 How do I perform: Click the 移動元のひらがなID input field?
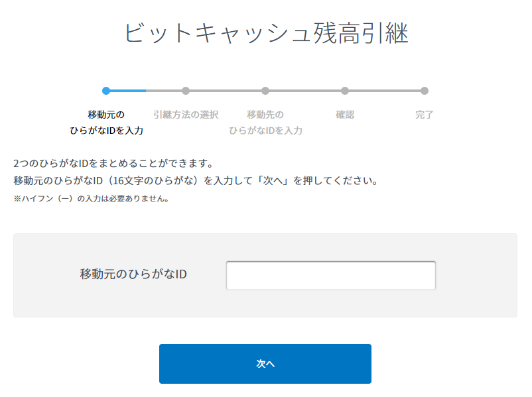330,276
